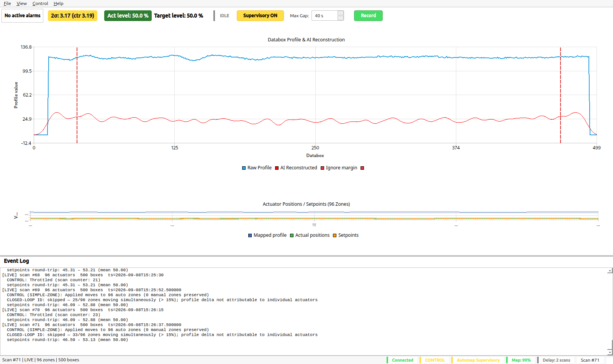Decrease Max Gap with down stepper
The width and height of the screenshot is (613, 364).
coord(341,18)
